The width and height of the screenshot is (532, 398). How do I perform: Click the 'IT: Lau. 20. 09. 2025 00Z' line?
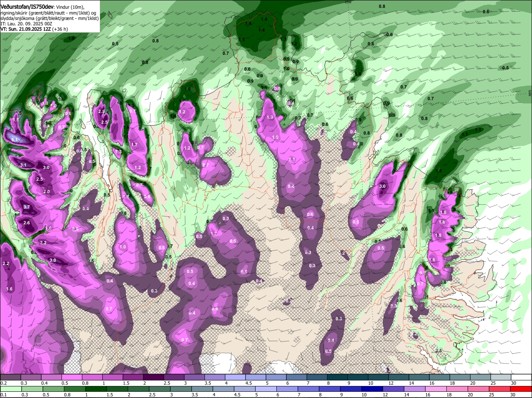[x=26, y=24]
